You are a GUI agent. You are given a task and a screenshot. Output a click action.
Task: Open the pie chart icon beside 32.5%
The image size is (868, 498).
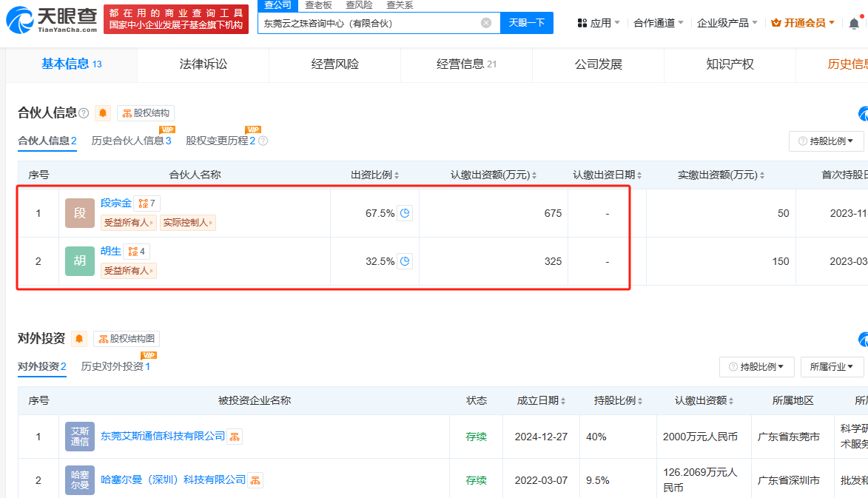coord(406,261)
